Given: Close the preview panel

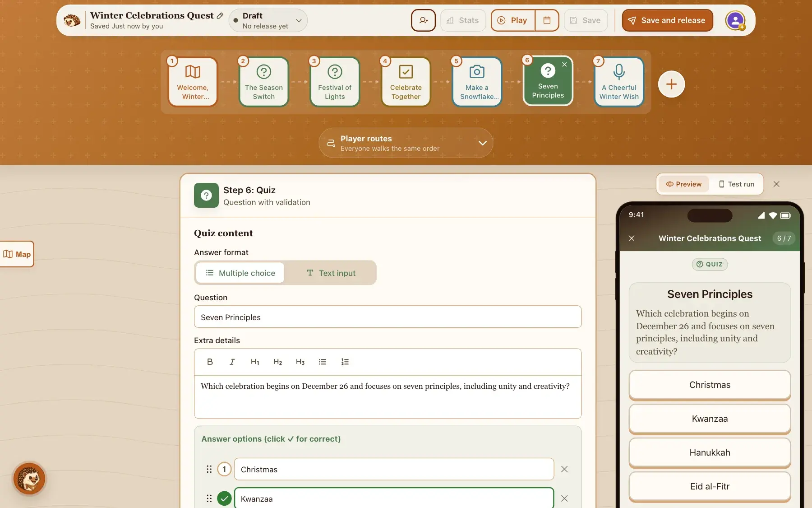Looking at the screenshot, I should click(776, 184).
